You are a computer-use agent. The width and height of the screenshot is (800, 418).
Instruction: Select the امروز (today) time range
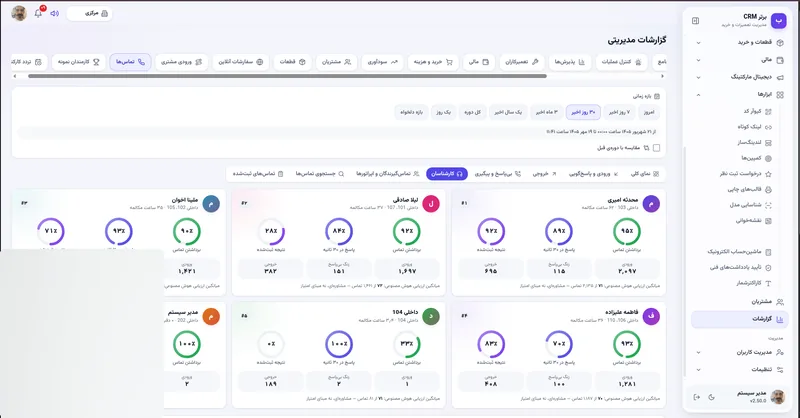(648, 112)
